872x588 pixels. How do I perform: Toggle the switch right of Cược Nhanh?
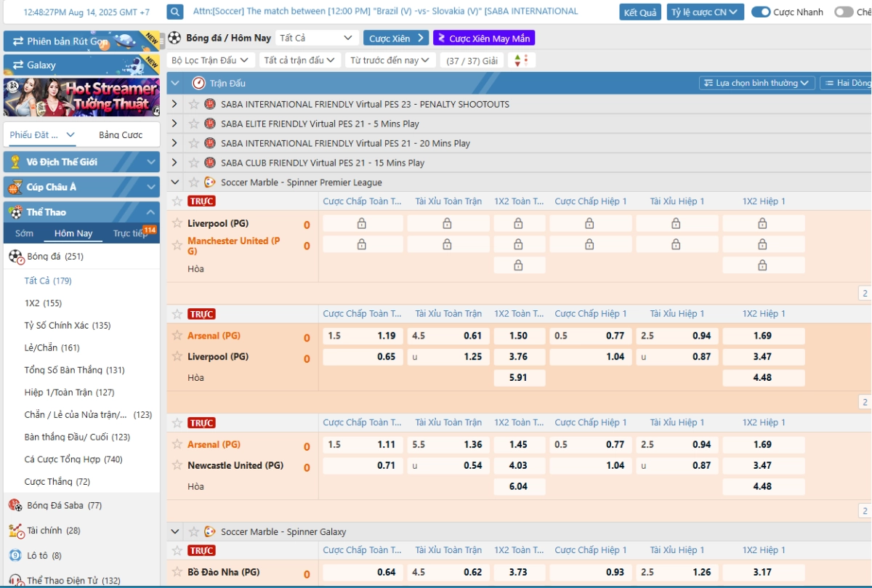click(843, 12)
